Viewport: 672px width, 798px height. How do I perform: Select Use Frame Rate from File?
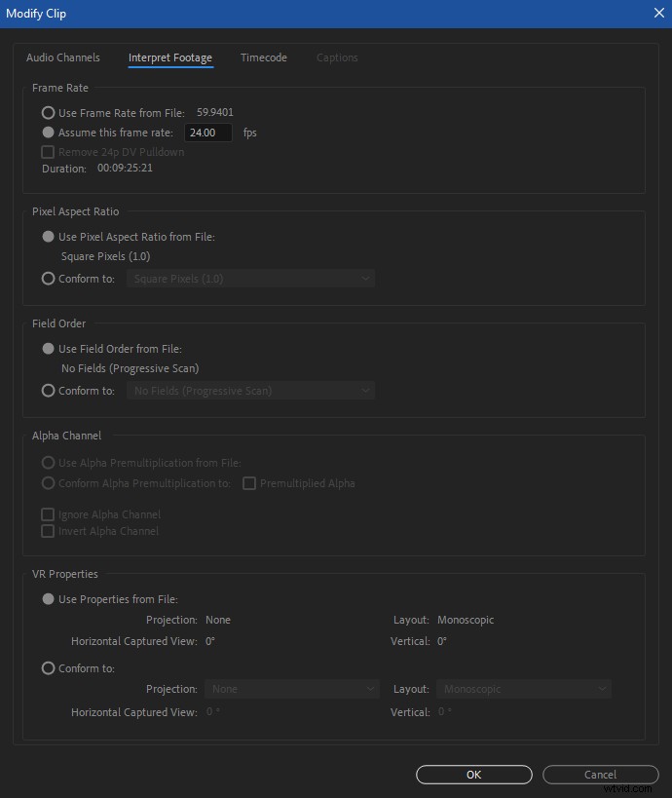click(48, 113)
